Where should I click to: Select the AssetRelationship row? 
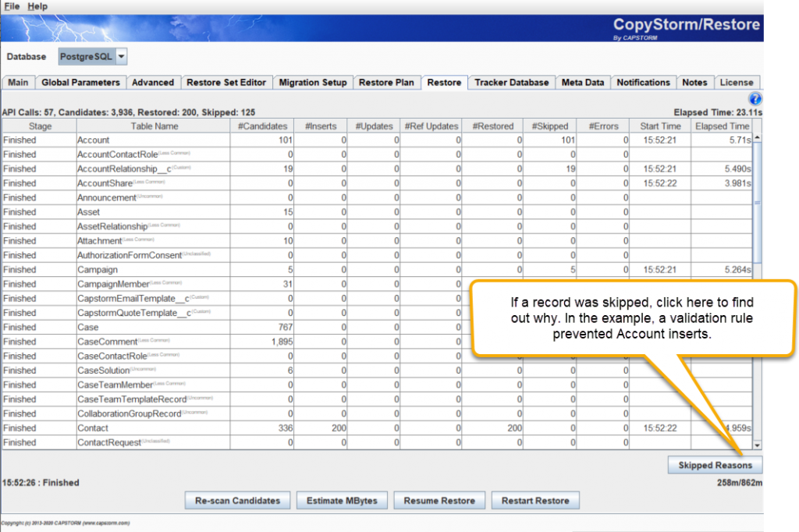click(x=378, y=226)
